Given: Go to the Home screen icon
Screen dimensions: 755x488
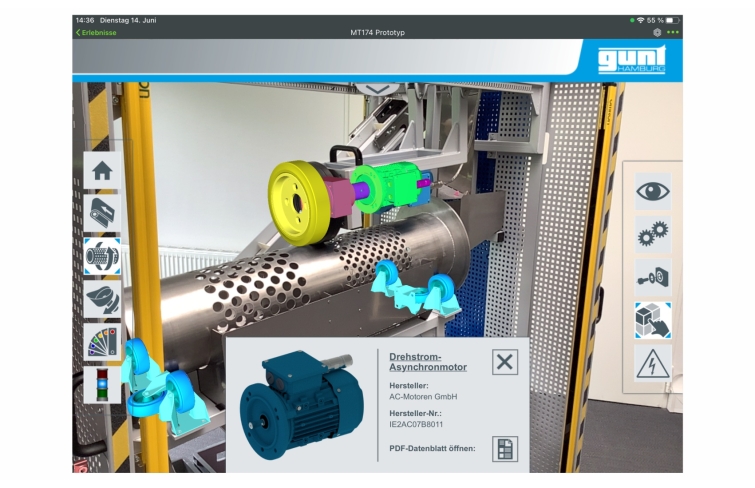Looking at the screenshot, I should (102, 170).
